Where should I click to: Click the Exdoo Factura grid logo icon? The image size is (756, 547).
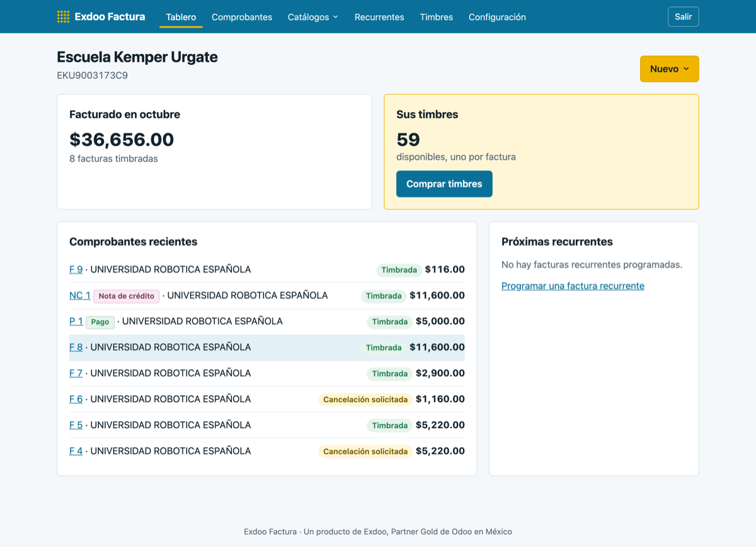[x=63, y=17]
